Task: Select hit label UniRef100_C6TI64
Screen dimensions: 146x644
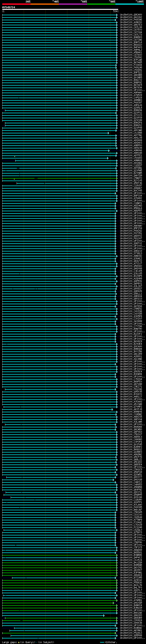Action: pos(131,32)
